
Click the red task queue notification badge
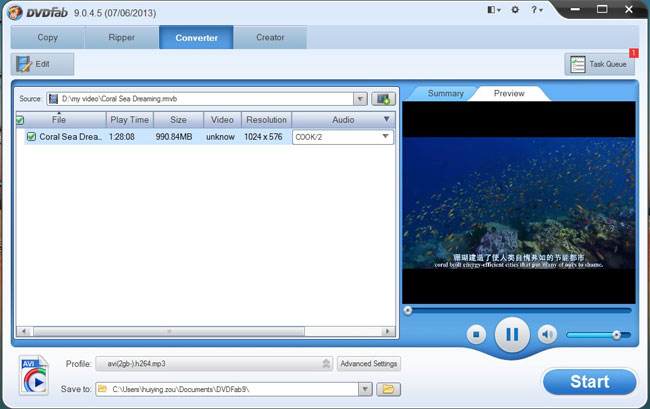pyautogui.click(x=633, y=53)
